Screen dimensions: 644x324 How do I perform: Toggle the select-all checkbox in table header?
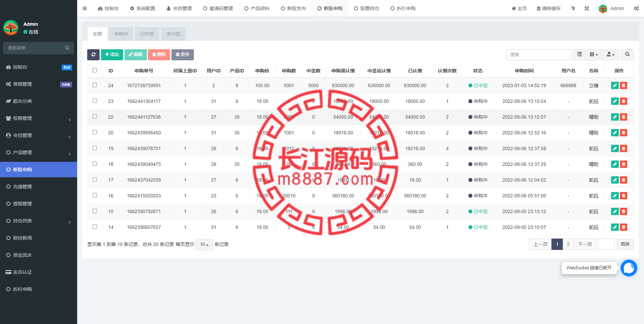(x=95, y=70)
